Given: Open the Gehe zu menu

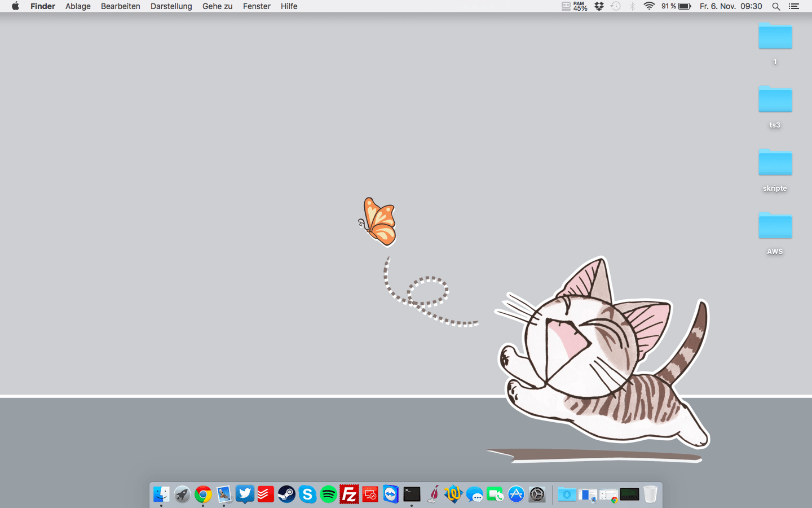Looking at the screenshot, I should pos(217,6).
